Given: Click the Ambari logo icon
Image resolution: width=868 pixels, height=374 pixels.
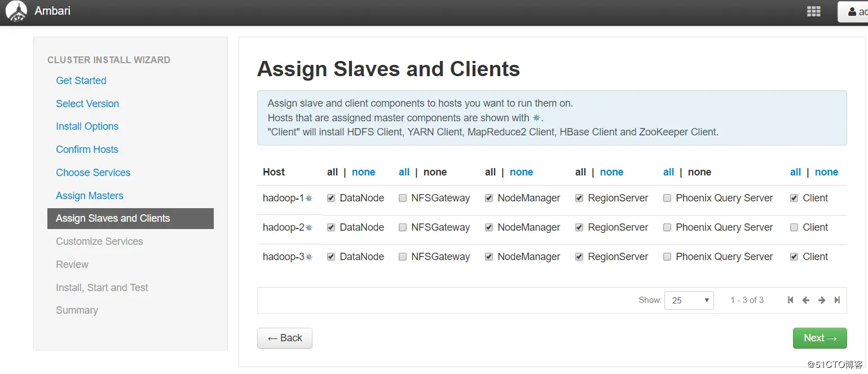Looking at the screenshot, I should pos(16,11).
